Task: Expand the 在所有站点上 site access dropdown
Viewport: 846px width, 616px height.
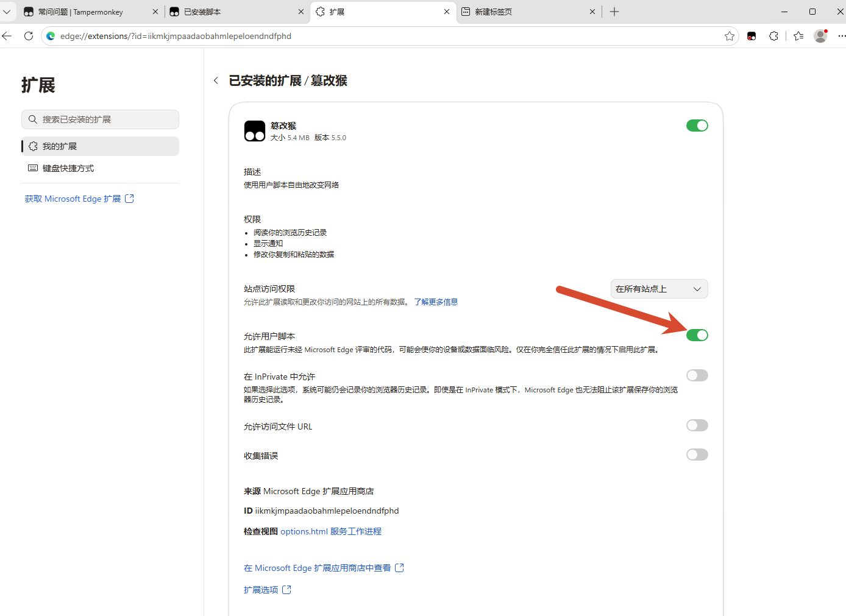Action: [x=659, y=289]
